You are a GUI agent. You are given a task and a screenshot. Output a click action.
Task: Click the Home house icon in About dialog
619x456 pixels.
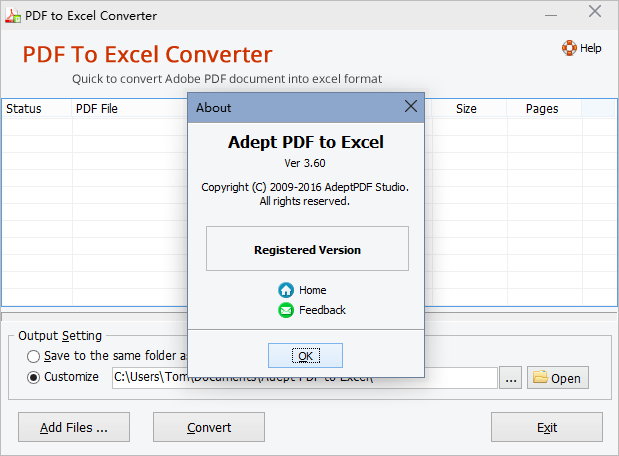[x=286, y=290]
